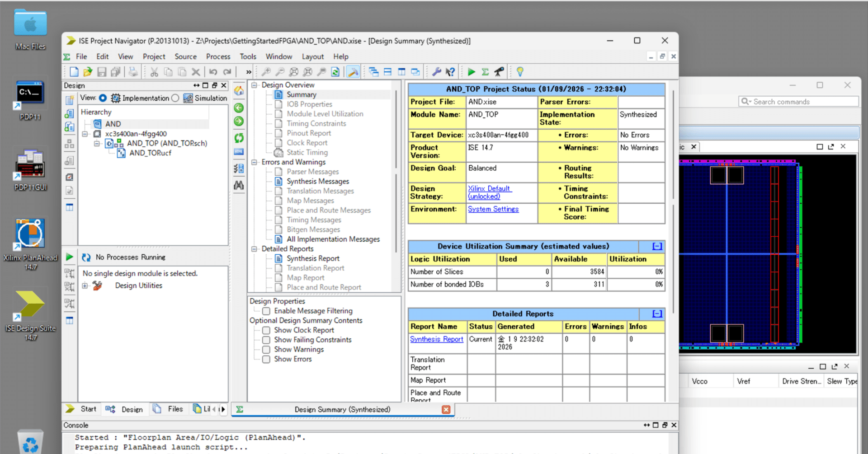Open the Process menu
The height and width of the screenshot is (454, 868).
[218, 56]
